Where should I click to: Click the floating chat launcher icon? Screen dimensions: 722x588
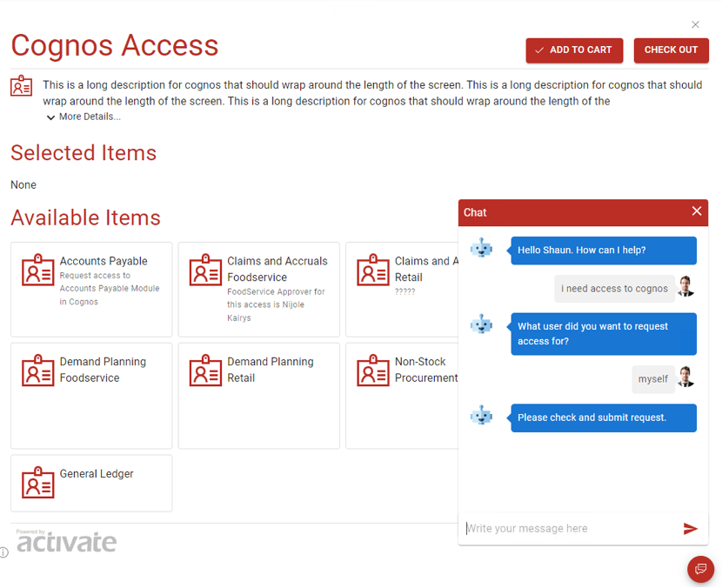pyautogui.click(x=700, y=569)
